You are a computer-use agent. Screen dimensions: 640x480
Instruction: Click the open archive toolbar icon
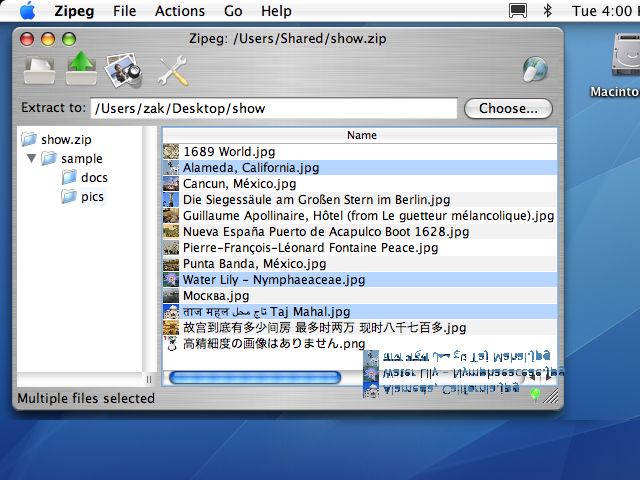coord(39,71)
